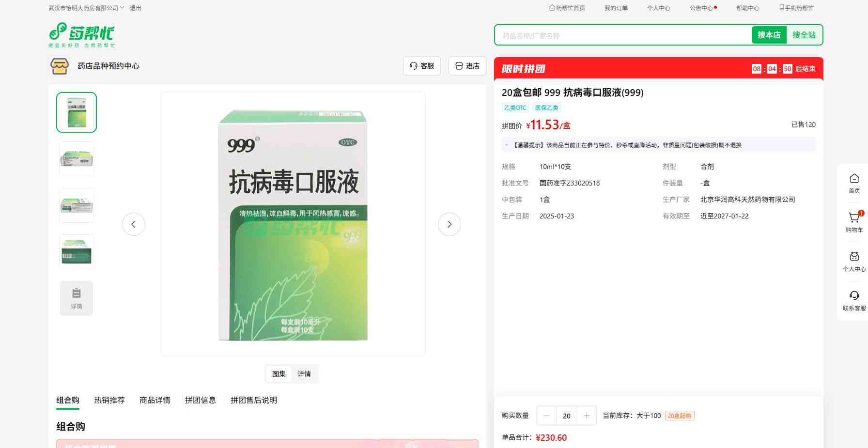868x448 pixels.
Task: Select the second product thumbnail image
Action: coord(77,159)
